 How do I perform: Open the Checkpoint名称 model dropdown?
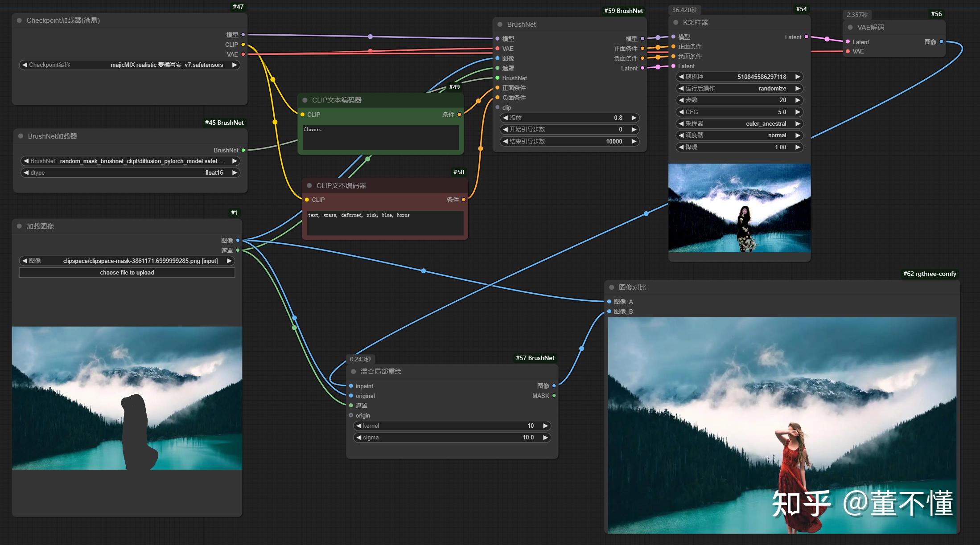(x=129, y=65)
